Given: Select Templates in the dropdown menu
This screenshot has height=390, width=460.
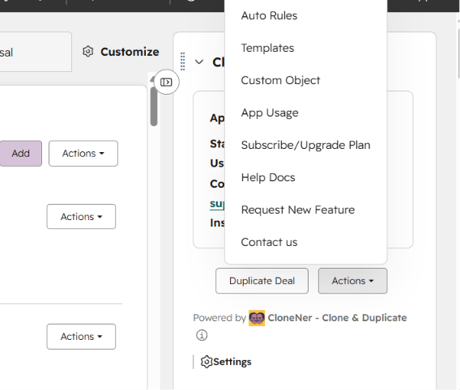Looking at the screenshot, I should (267, 48).
